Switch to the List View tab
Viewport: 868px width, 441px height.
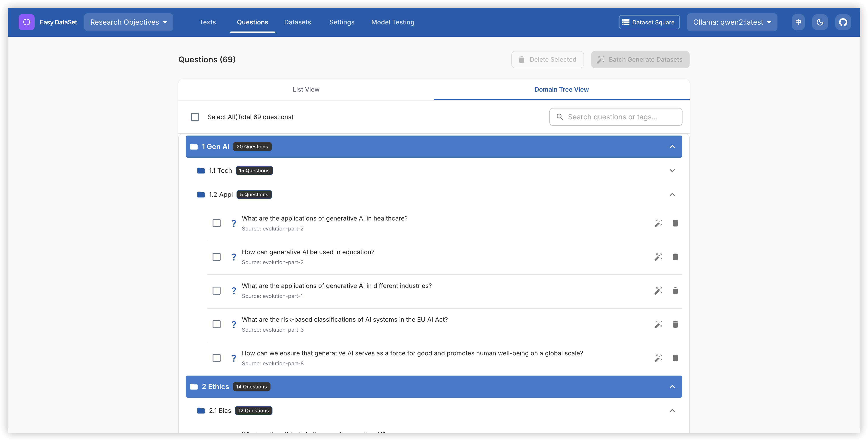tap(306, 90)
